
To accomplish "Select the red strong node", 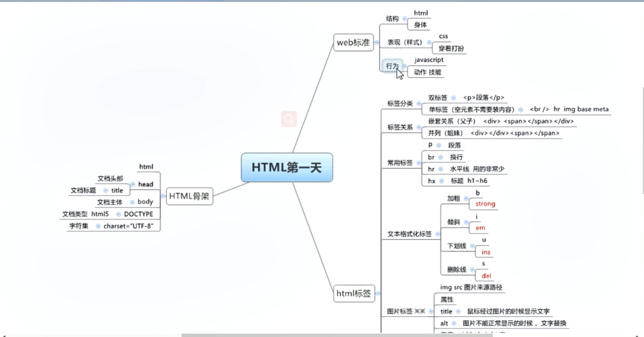I will [x=485, y=204].
